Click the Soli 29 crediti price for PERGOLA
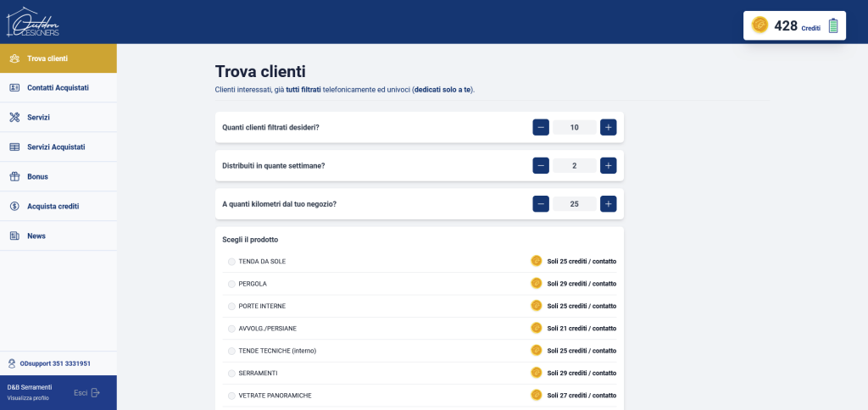This screenshot has height=410, width=868. (581, 283)
